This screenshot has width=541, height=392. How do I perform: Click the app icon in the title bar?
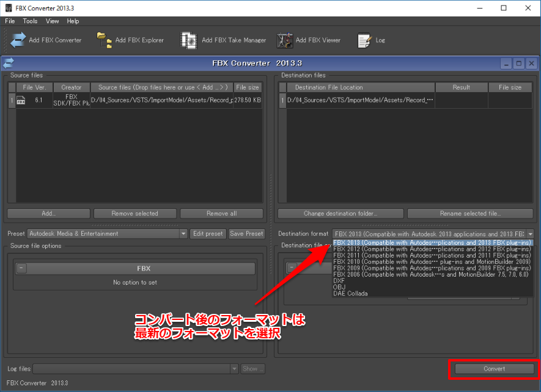(9, 8)
